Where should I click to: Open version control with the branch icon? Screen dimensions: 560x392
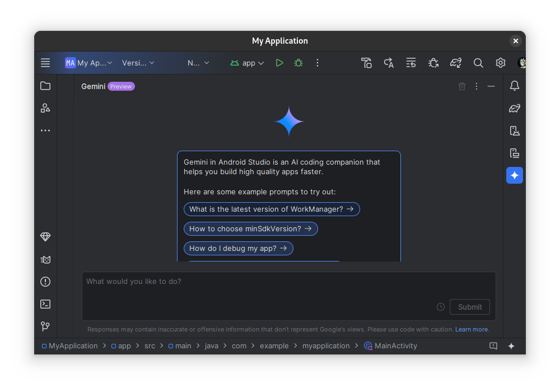(45, 326)
